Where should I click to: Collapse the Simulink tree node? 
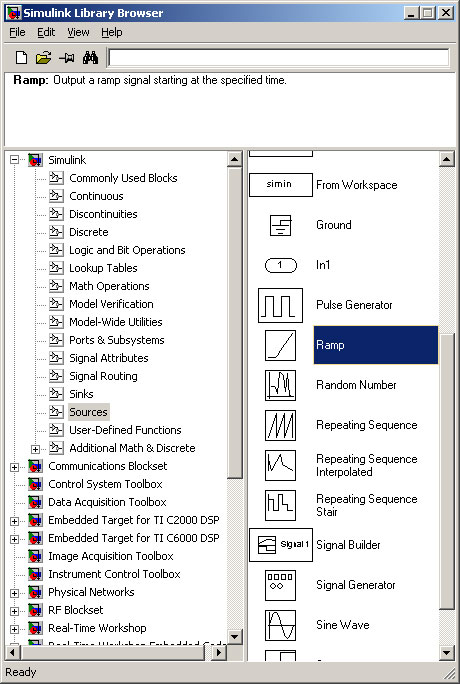pos(14,160)
